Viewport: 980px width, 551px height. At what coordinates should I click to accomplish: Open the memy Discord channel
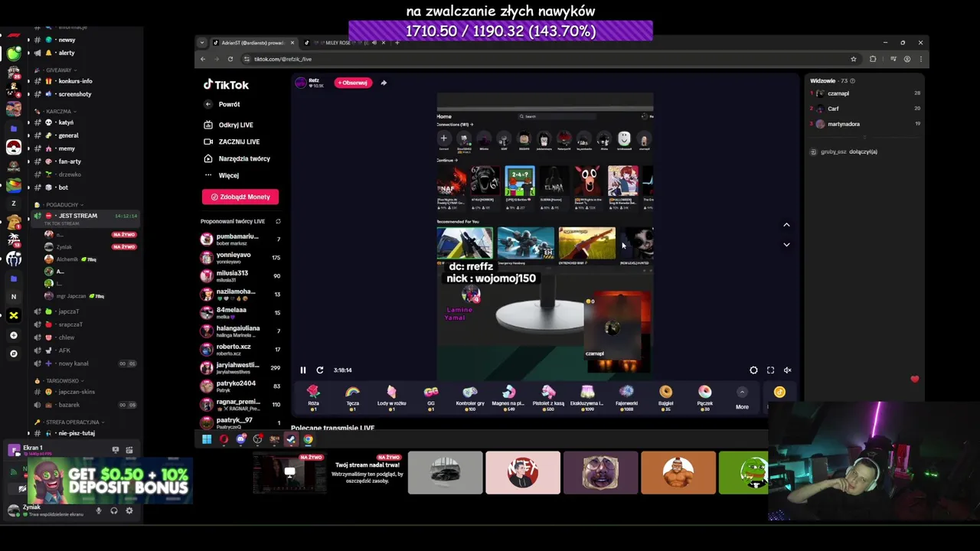pyautogui.click(x=67, y=148)
